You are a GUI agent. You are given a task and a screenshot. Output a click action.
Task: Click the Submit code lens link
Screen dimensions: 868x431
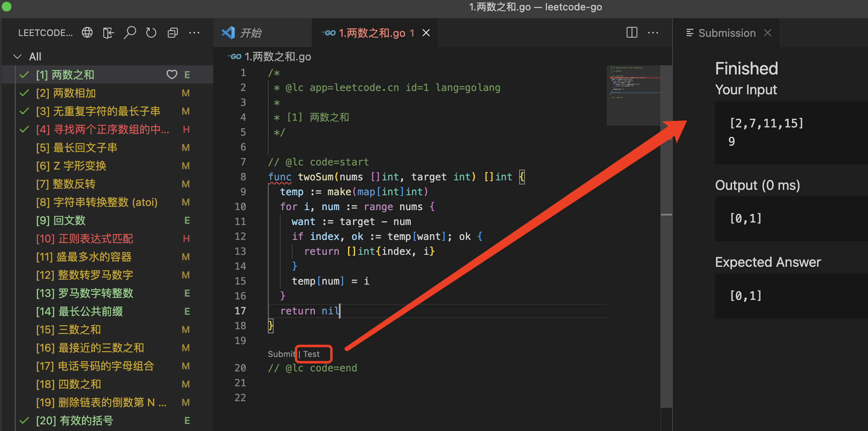click(x=281, y=354)
